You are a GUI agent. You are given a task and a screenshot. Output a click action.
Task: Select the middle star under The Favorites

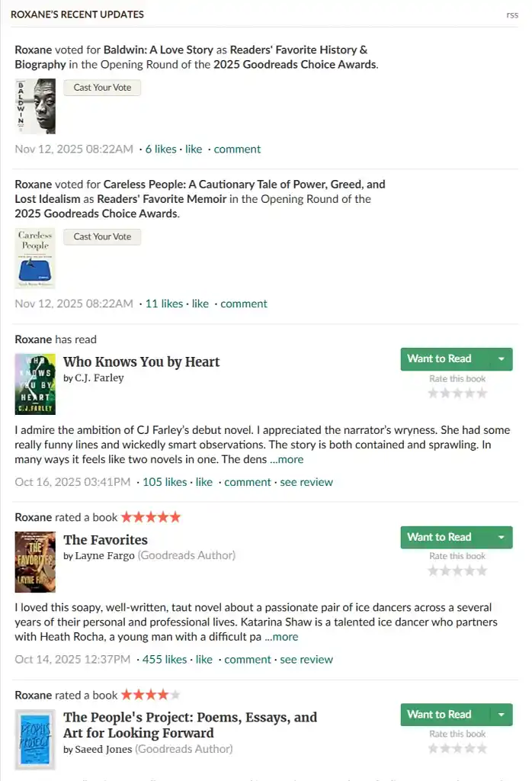pyautogui.click(x=457, y=570)
